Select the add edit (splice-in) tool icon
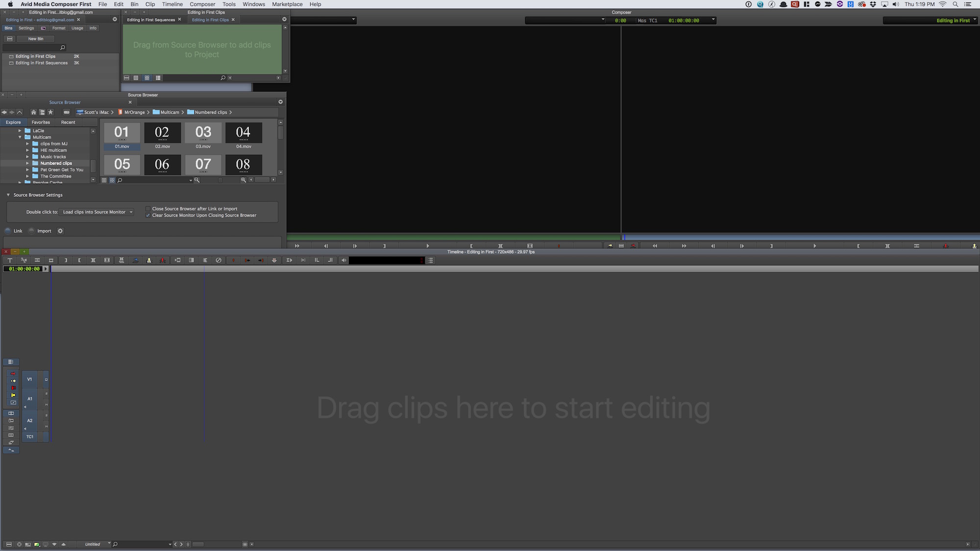Viewport: 980px width, 551px height. pyautogui.click(x=149, y=261)
